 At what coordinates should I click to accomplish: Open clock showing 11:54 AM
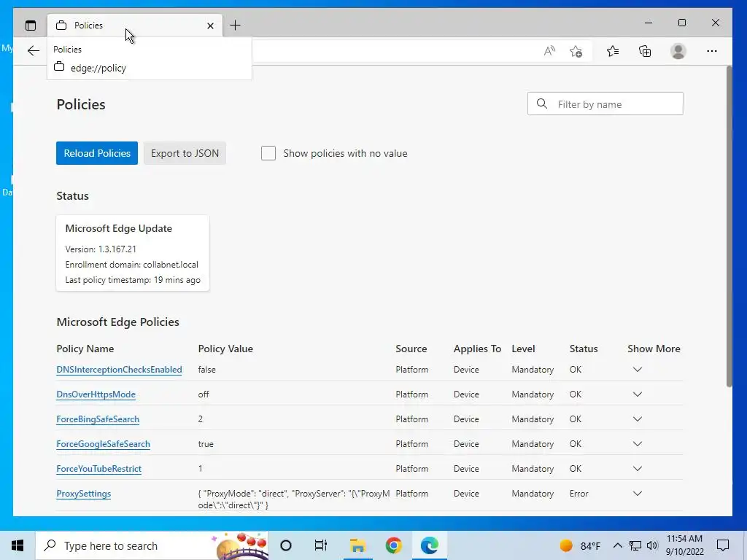pos(684,545)
